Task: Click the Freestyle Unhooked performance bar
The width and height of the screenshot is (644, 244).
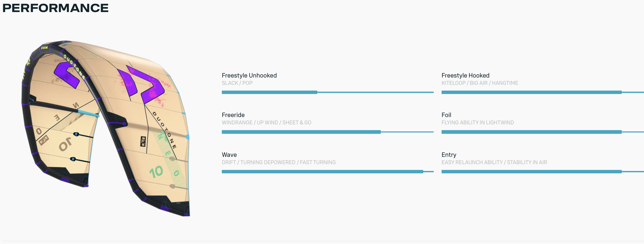Action: (328, 92)
